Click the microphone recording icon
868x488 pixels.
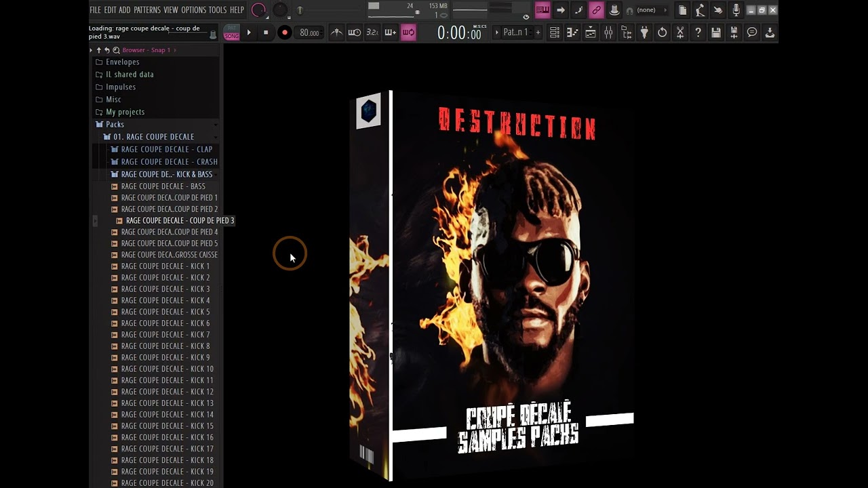pos(736,10)
